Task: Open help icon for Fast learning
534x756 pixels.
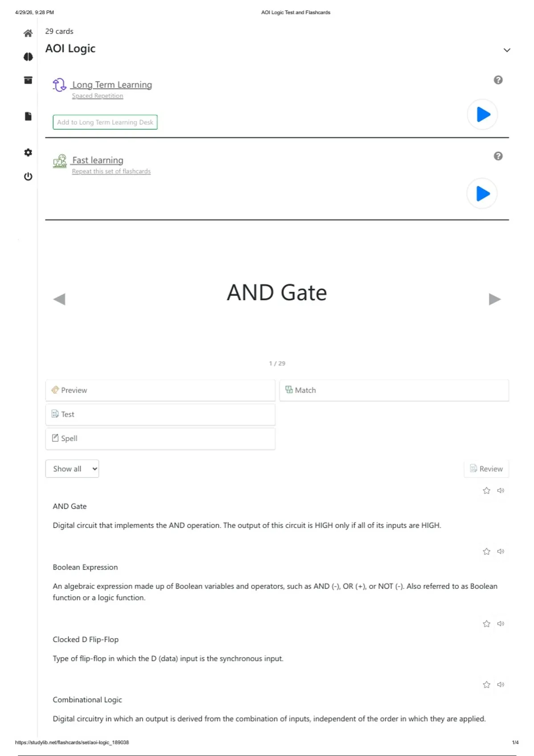Action: (x=498, y=156)
